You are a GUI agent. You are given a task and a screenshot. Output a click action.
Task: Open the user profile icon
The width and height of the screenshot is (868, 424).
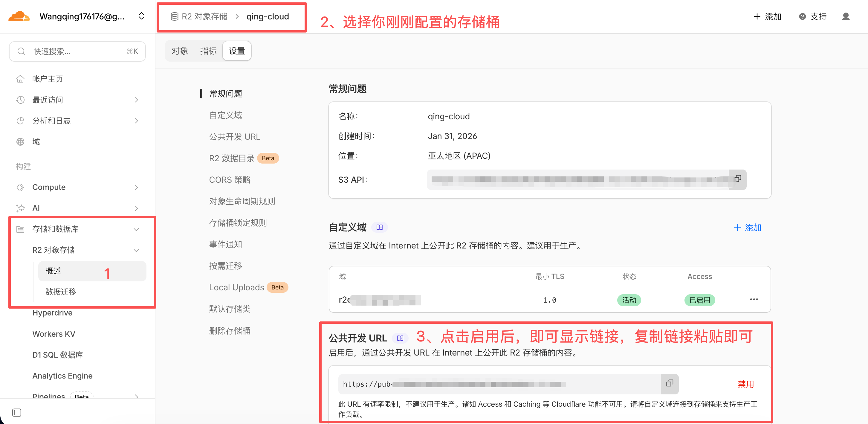click(x=845, y=16)
